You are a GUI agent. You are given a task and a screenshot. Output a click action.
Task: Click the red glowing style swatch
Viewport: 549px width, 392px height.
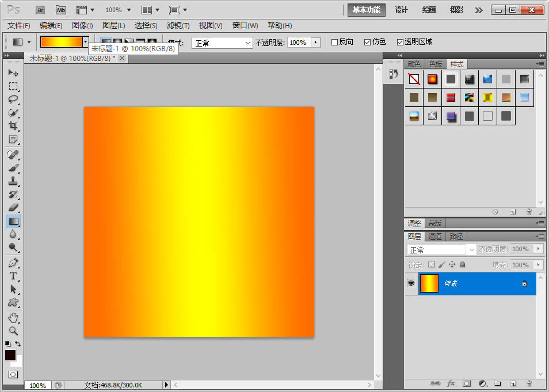pyautogui.click(x=432, y=79)
